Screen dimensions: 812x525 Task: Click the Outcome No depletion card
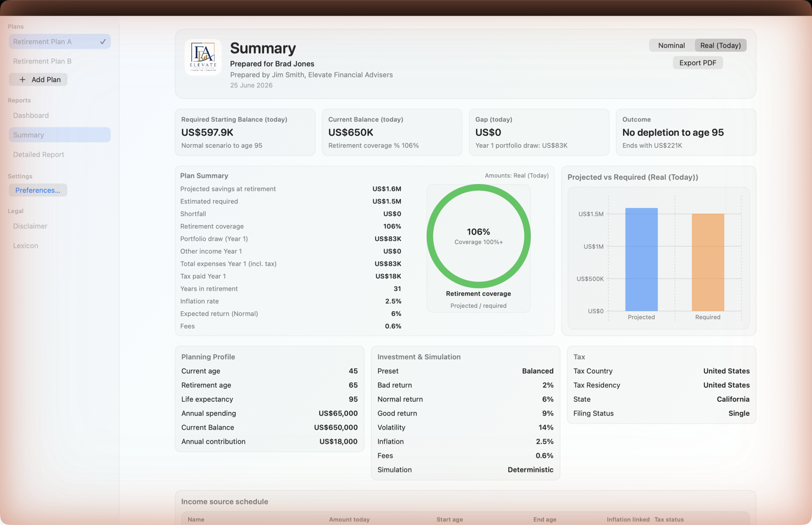pyautogui.click(x=686, y=132)
